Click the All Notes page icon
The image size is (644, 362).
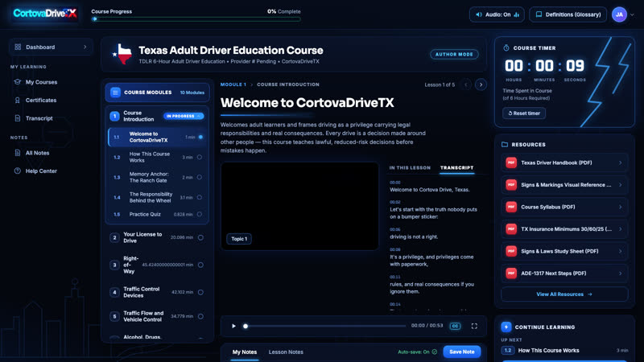(17, 153)
